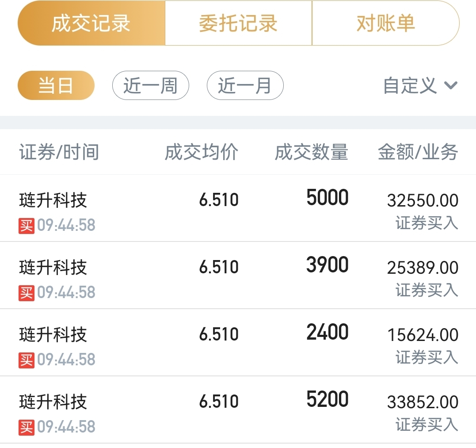Select the 近一月 date filter
Image resolution: width=476 pixels, height=448 pixels.
coord(245,85)
